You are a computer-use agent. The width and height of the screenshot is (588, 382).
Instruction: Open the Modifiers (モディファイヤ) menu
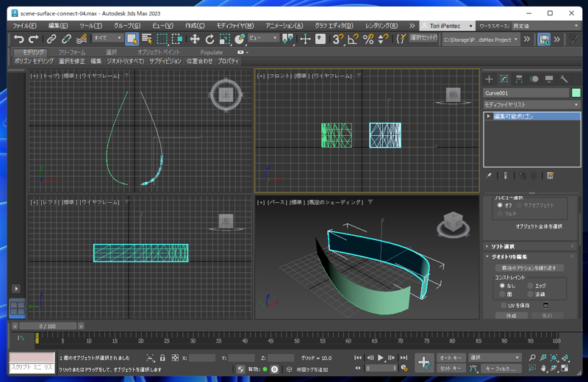(235, 26)
